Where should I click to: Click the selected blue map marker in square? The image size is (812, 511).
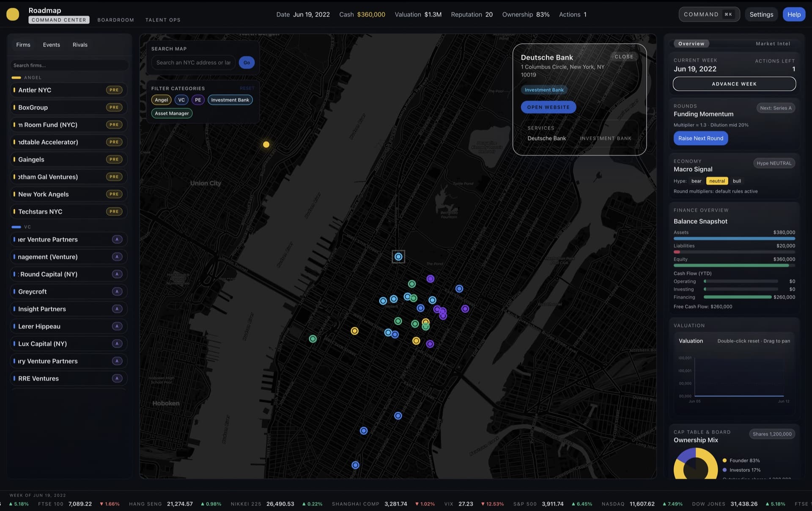(398, 256)
